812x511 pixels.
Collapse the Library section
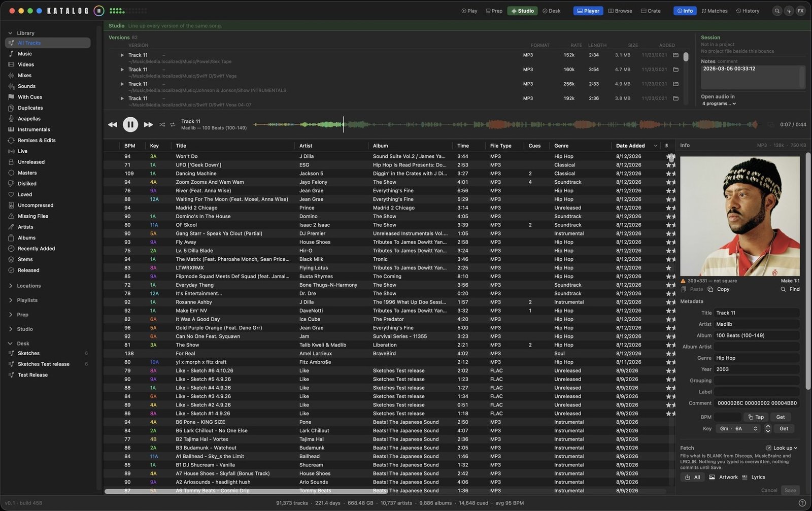[x=10, y=33]
